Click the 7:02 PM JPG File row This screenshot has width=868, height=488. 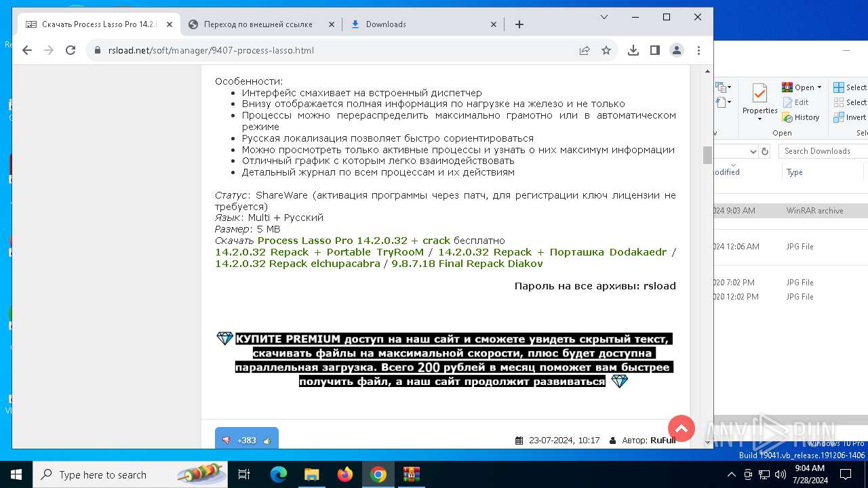coord(791,283)
